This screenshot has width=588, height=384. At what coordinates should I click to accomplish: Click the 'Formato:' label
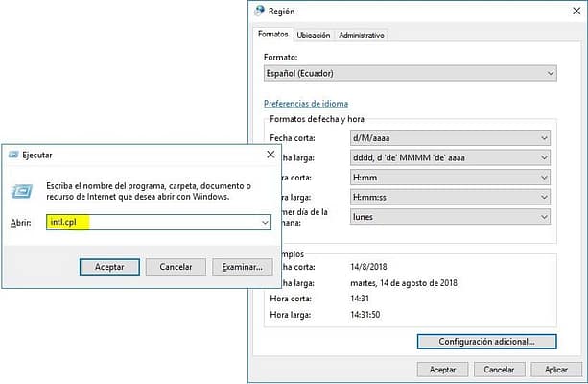(280, 57)
